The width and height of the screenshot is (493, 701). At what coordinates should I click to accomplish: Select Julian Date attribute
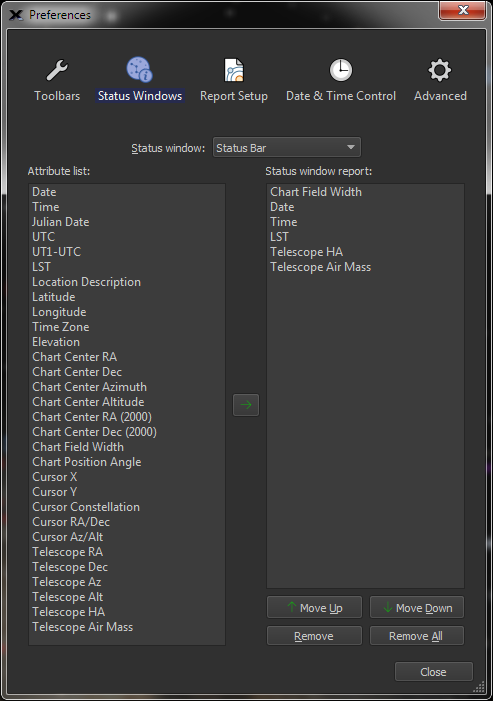point(127,222)
